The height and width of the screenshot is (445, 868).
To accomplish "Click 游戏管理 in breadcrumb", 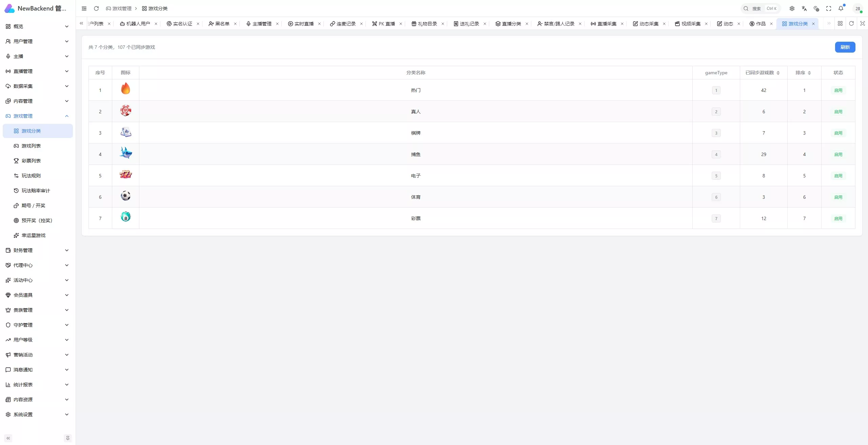I will click(x=119, y=8).
